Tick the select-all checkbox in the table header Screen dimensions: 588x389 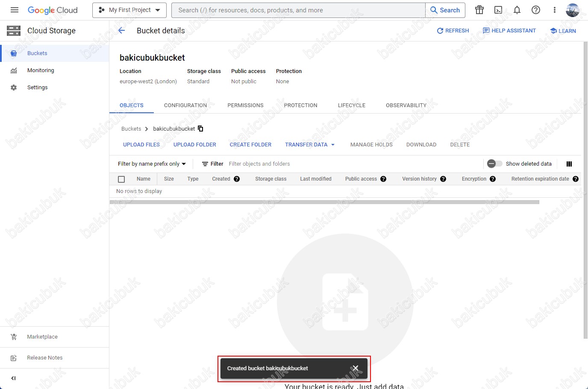[x=121, y=179]
